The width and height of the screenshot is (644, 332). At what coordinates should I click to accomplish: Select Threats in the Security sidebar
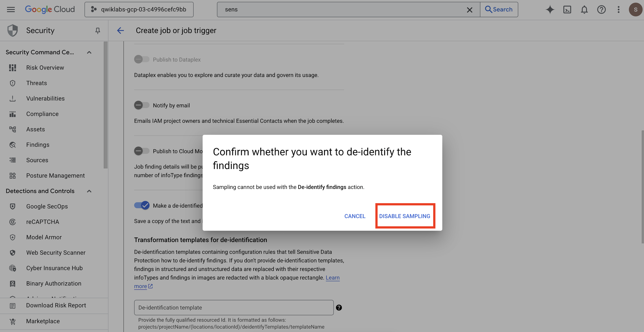[36, 83]
